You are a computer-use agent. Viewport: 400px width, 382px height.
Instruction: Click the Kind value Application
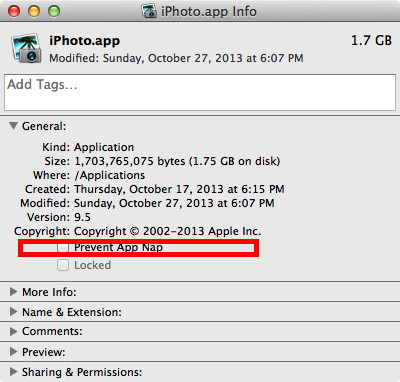coord(104,147)
